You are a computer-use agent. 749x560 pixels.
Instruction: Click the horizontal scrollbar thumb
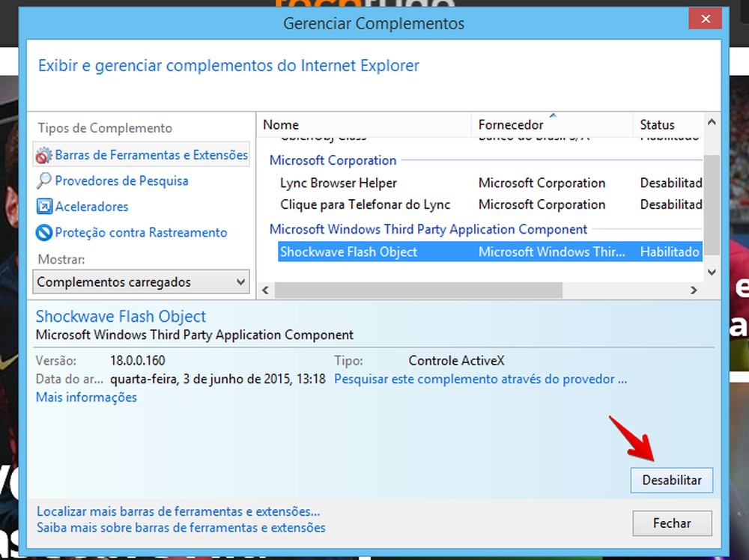click(x=419, y=290)
